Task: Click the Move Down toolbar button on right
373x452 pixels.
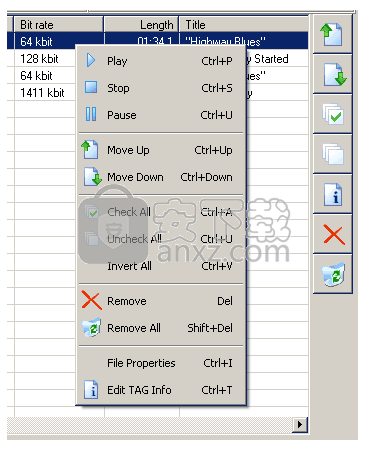Action: click(332, 74)
